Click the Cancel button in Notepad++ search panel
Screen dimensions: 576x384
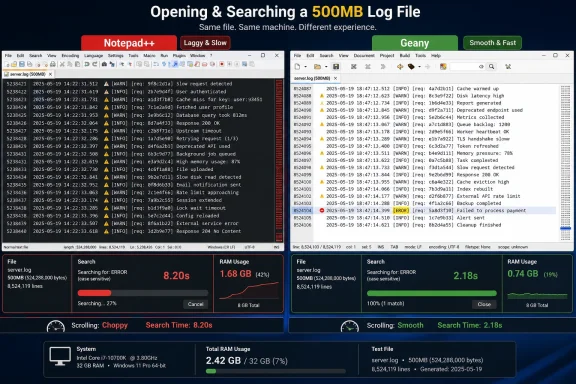(x=195, y=304)
